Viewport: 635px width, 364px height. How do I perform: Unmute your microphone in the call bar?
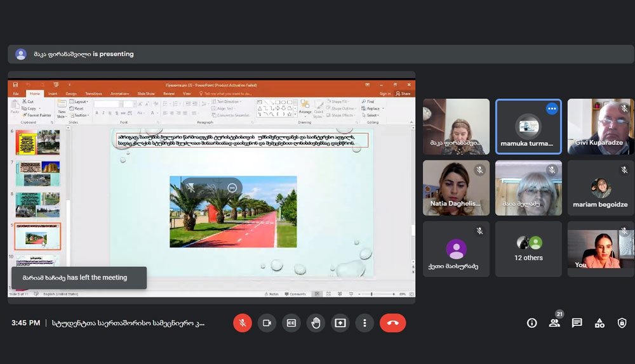point(242,323)
